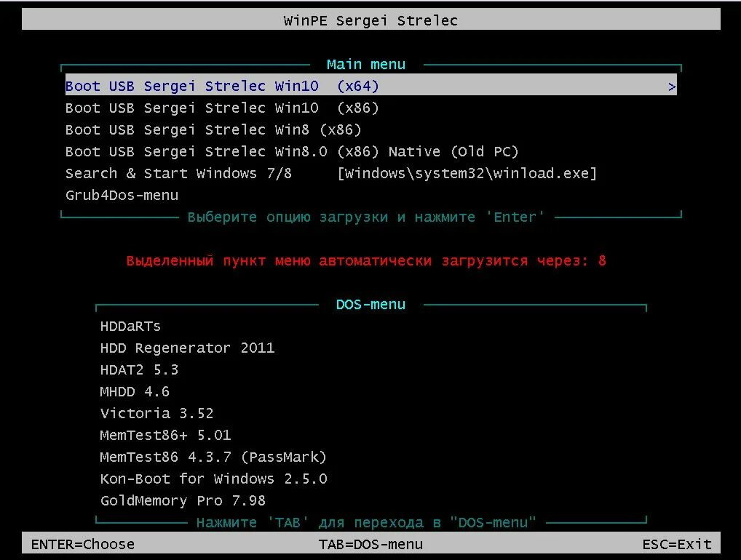Select Search & Start Windows 7/8 entry

(x=330, y=173)
